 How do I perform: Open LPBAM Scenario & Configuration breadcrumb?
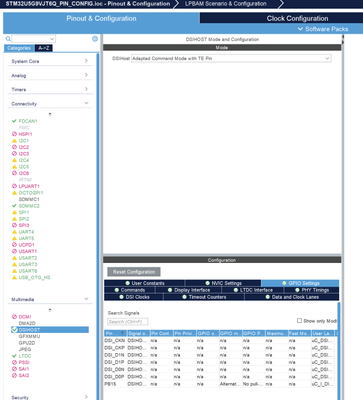(226, 4)
